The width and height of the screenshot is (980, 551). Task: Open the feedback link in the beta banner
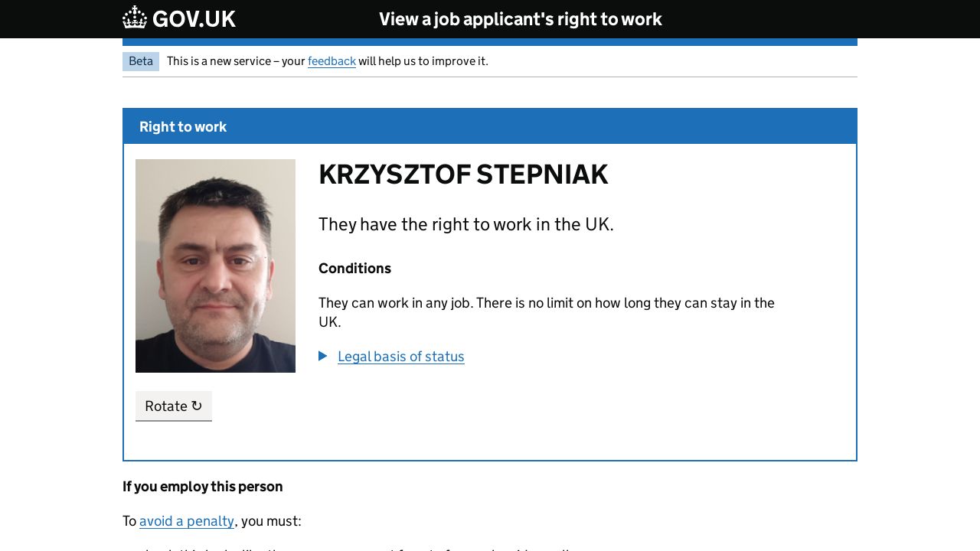click(x=332, y=61)
